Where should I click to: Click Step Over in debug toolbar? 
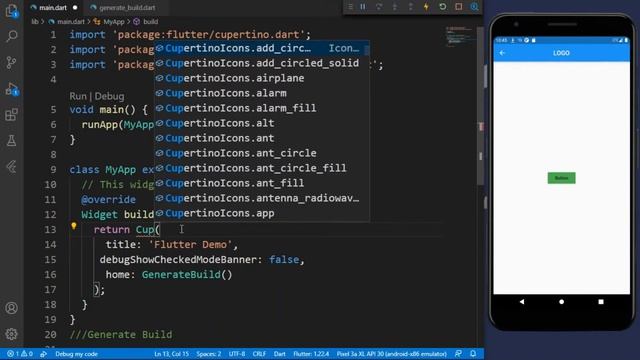tap(379, 7)
